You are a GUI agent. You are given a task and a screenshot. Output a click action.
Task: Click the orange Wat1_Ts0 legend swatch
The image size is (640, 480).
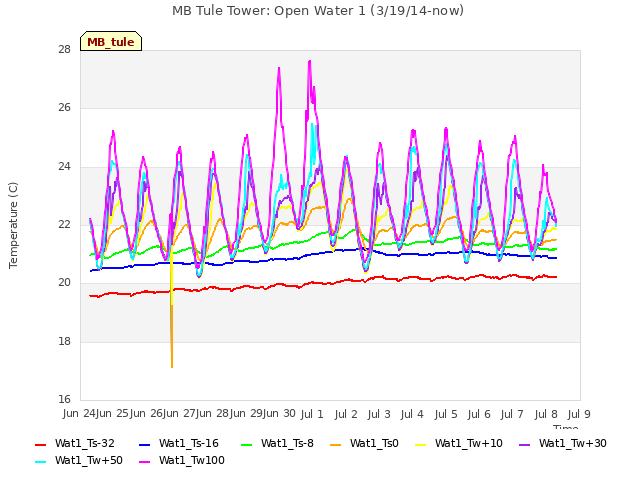(336, 444)
